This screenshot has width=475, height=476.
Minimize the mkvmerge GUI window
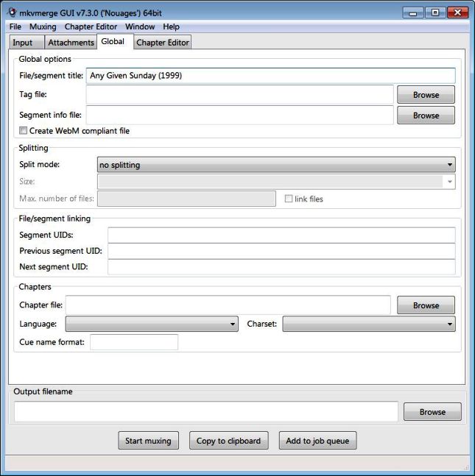click(x=412, y=13)
